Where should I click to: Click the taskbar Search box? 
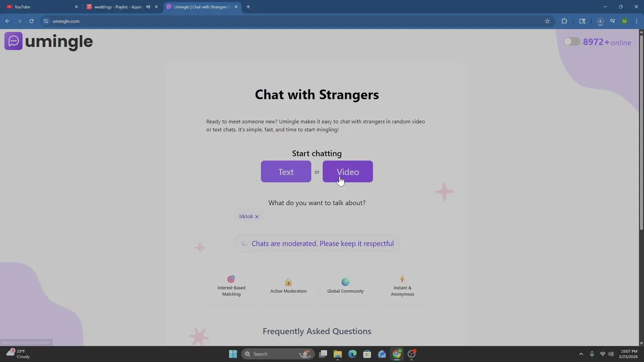coord(277,354)
